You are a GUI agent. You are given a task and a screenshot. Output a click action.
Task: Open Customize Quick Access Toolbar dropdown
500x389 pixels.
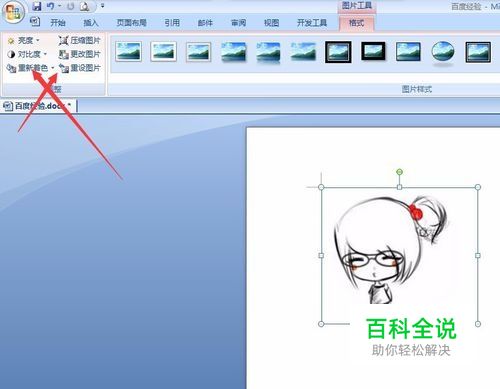coord(103,6)
